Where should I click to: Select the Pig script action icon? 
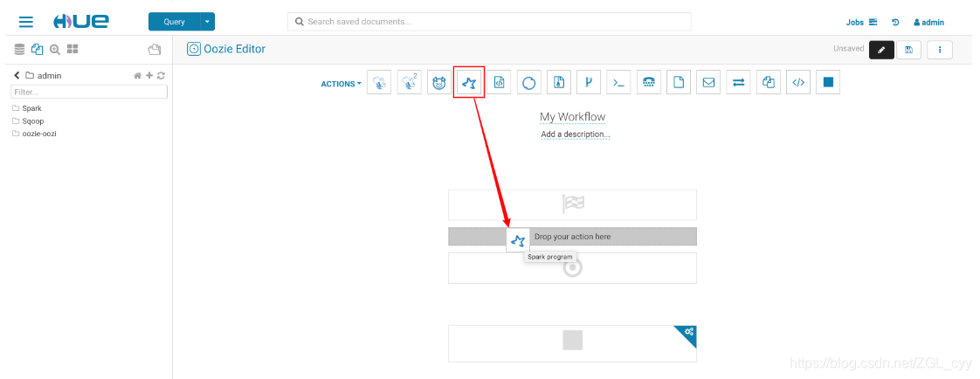click(438, 82)
